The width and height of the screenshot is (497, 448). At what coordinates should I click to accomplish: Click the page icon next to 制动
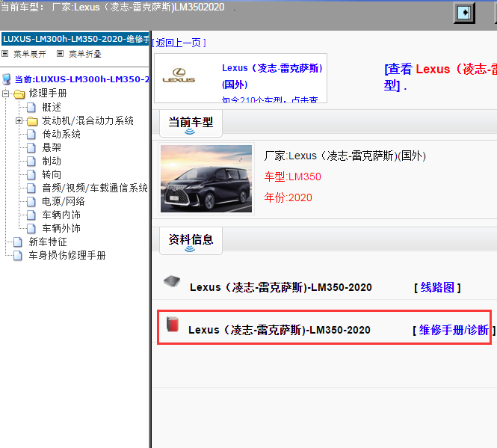pos(31,162)
